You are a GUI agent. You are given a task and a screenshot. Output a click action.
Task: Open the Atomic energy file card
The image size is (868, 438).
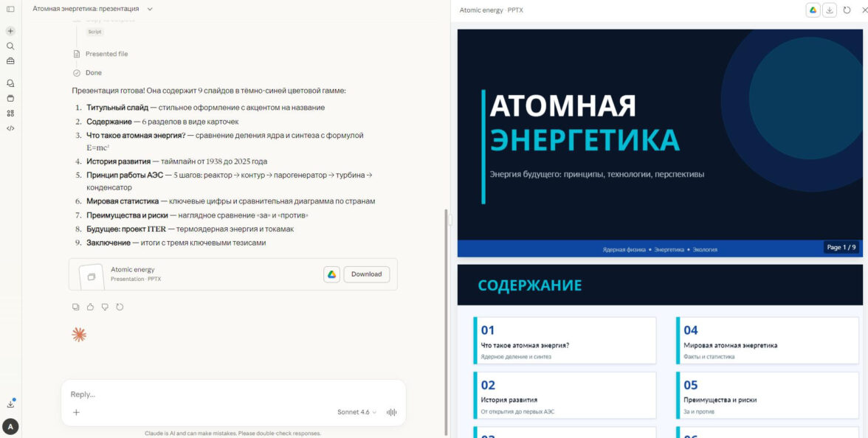[x=233, y=274]
